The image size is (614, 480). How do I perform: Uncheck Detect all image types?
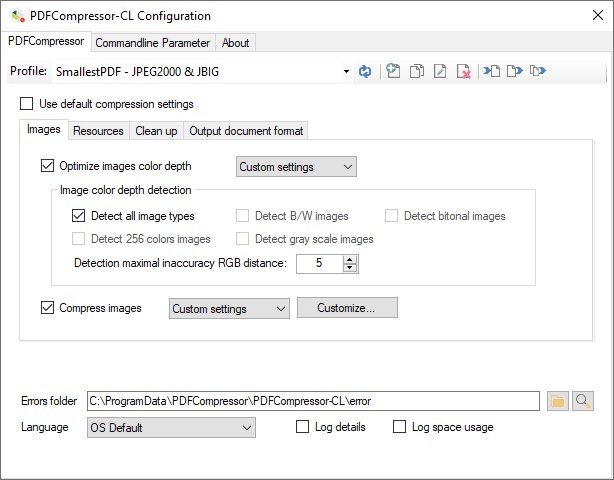tap(79, 215)
